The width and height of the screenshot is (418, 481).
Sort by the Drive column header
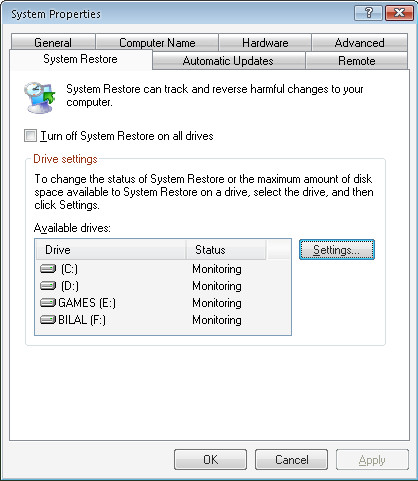point(110,250)
